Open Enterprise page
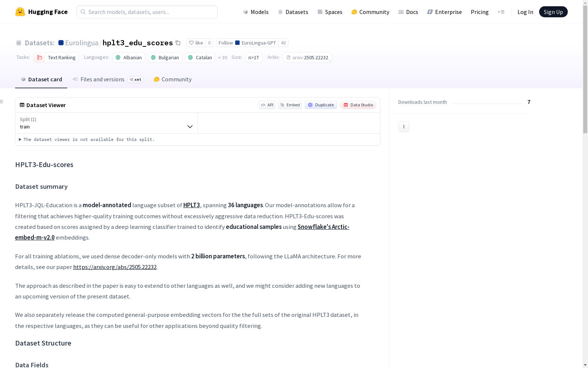 click(x=445, y=12)
